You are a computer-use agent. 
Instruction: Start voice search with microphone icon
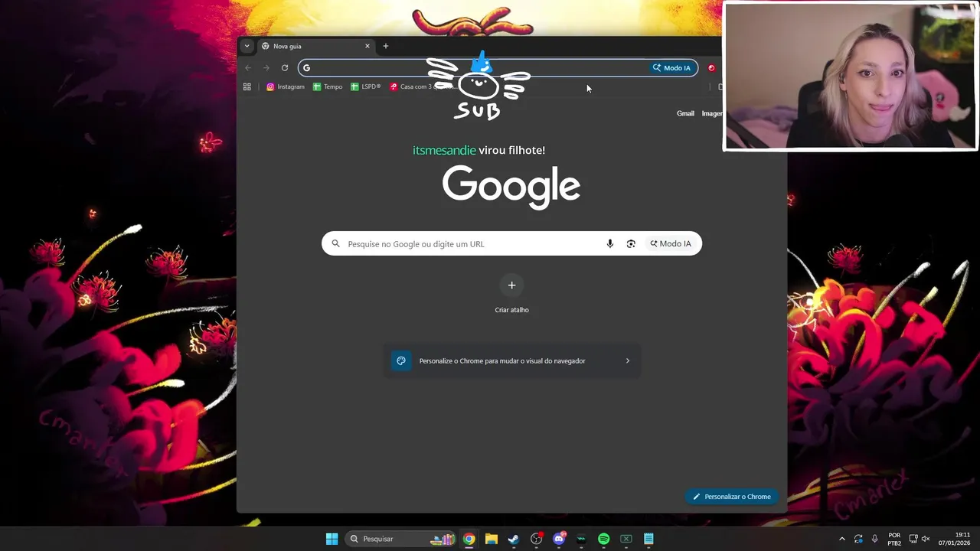[610, 244]
